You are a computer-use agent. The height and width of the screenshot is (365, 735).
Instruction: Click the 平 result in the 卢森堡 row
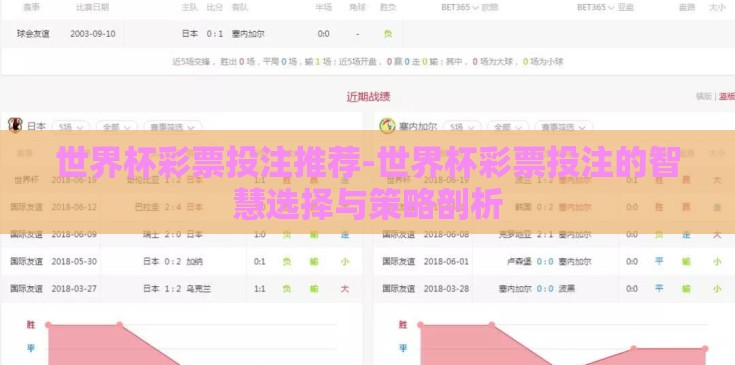click(659, 261)
